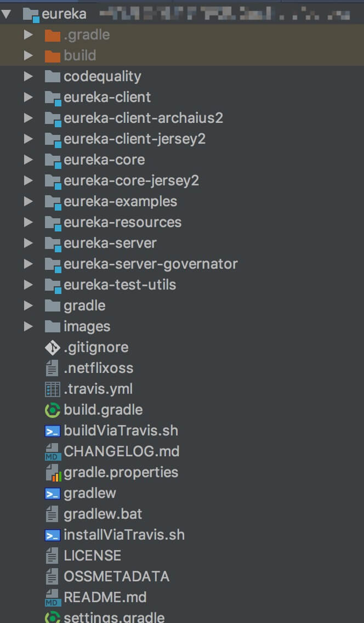Screen dimensions: 364x623
Task: Click the orange .gradle excluded folder icon
Action: [x=53, y=35]
